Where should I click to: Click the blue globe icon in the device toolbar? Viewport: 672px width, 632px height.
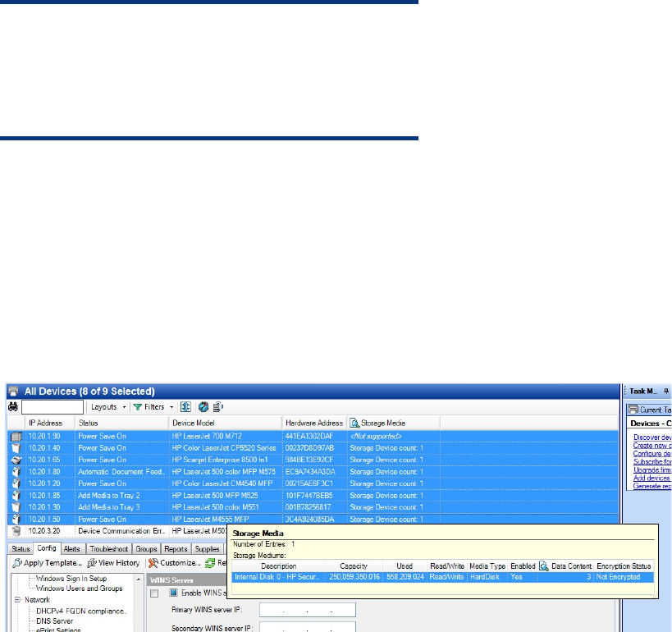(x=203, y=406)
